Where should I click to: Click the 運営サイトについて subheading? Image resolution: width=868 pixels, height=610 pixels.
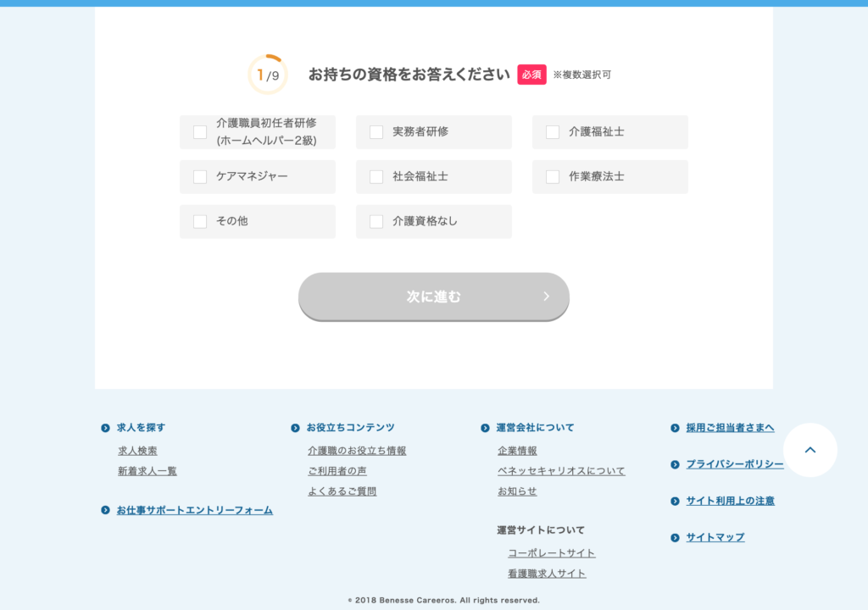(x=541, y=530)
